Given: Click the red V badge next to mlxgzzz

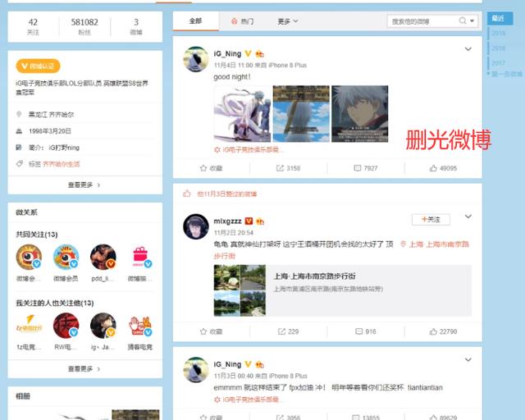Looking at the screenshot, I should click(249, 221).
